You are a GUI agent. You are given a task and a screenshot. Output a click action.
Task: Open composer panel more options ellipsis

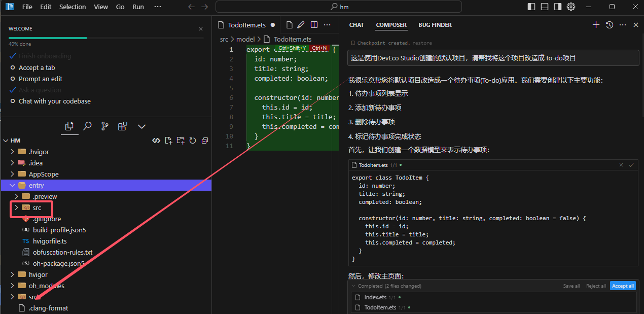click(623, 25)
